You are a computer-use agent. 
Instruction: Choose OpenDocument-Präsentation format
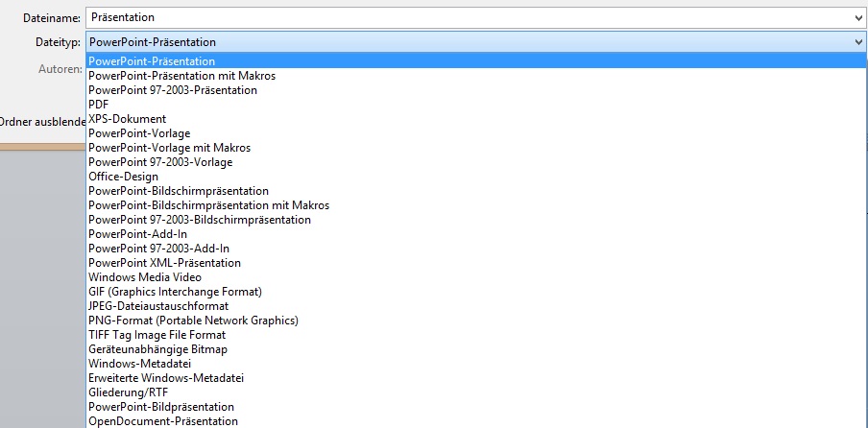476,420
